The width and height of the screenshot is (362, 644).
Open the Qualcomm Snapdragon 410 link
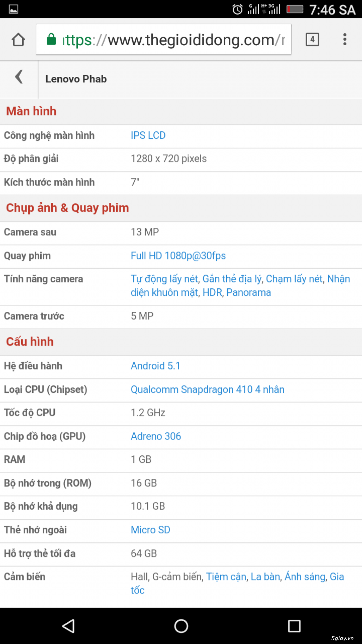click(x=208, y=389)
